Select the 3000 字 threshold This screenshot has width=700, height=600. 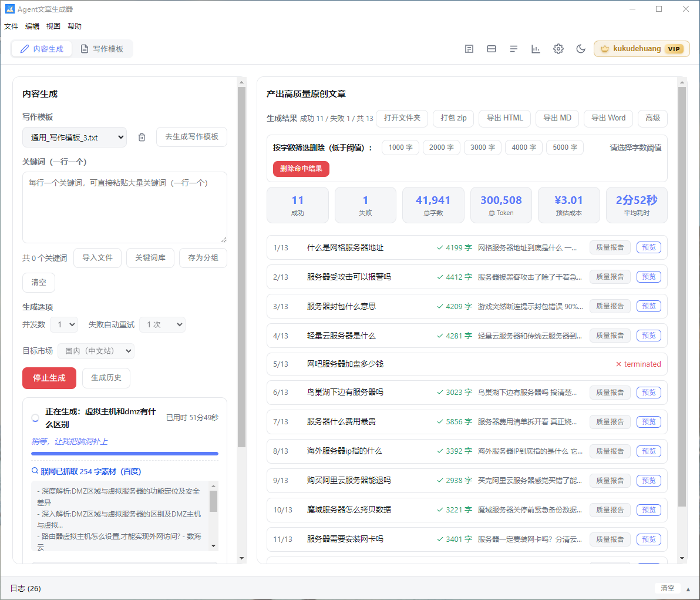[x=483, y=148]
